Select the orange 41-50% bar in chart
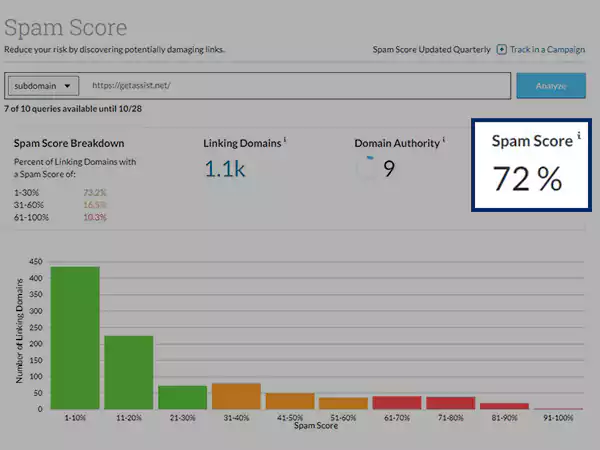This screenshot has height=450, width=600. click(x=290, y=401)
